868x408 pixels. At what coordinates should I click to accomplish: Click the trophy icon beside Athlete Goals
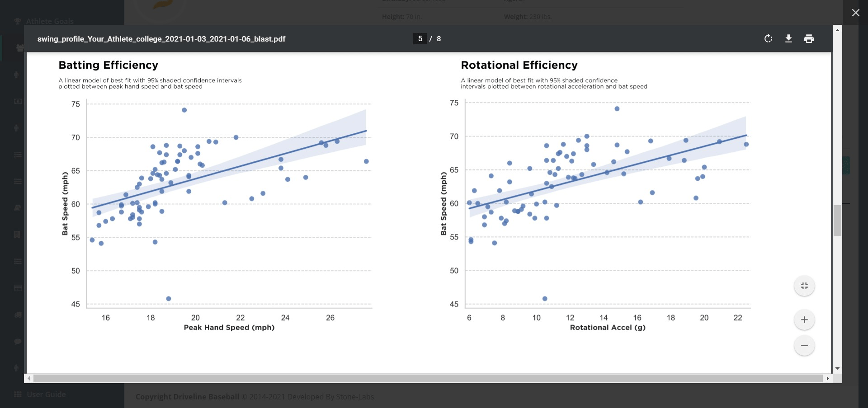18,21
